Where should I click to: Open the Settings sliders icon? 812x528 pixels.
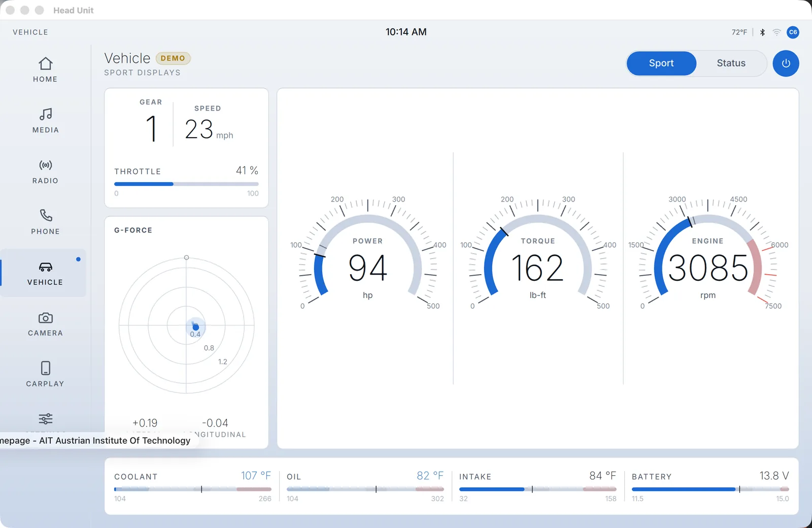45,419
